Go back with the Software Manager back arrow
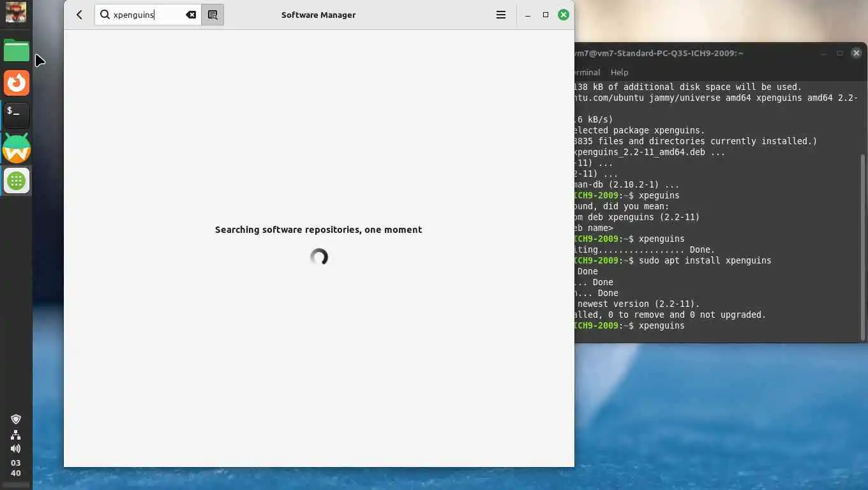Screen dimensions: 868x490 click(x=79, y=15)
